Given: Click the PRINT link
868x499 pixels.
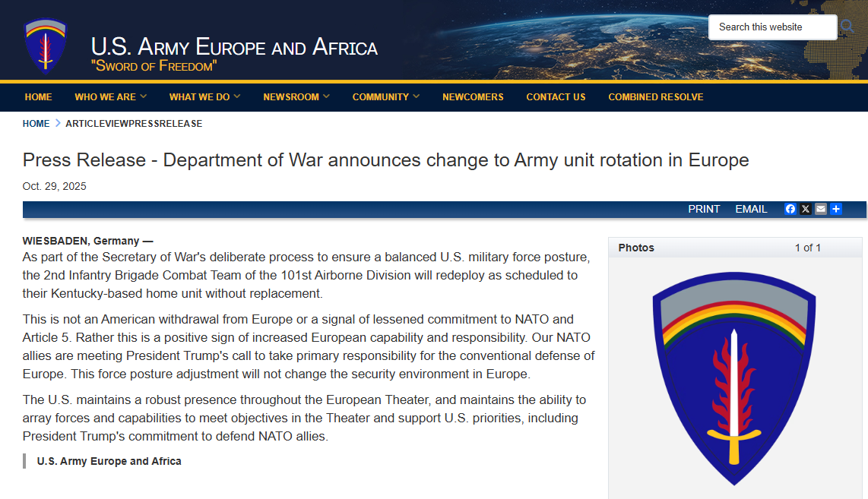Looking at the screenshot, I should click(704, 209).
